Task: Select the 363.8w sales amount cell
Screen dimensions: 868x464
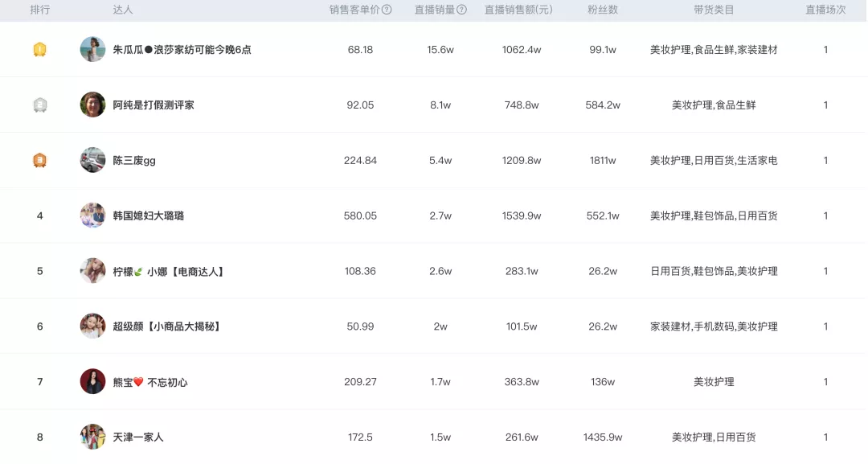Action: coord(522,382)
